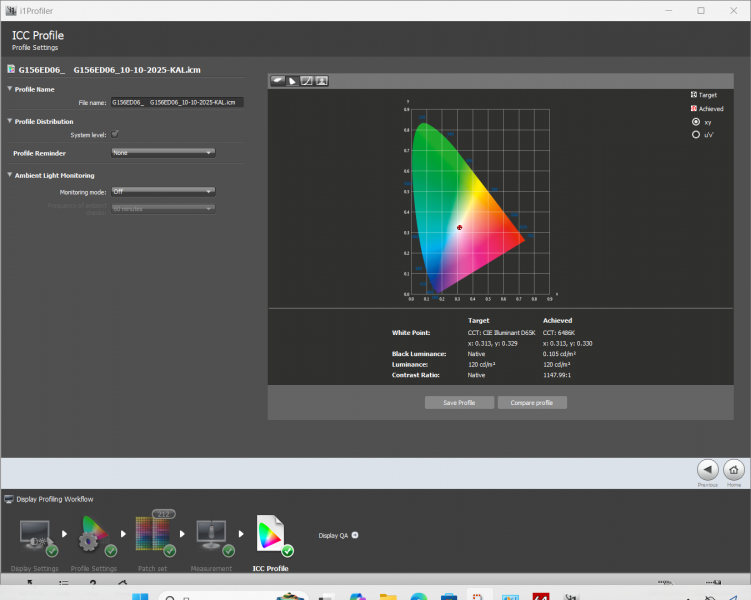Select the xy chromaticity radio button
751x600 pixels.
pyautogui.click(x=696, y=121)
